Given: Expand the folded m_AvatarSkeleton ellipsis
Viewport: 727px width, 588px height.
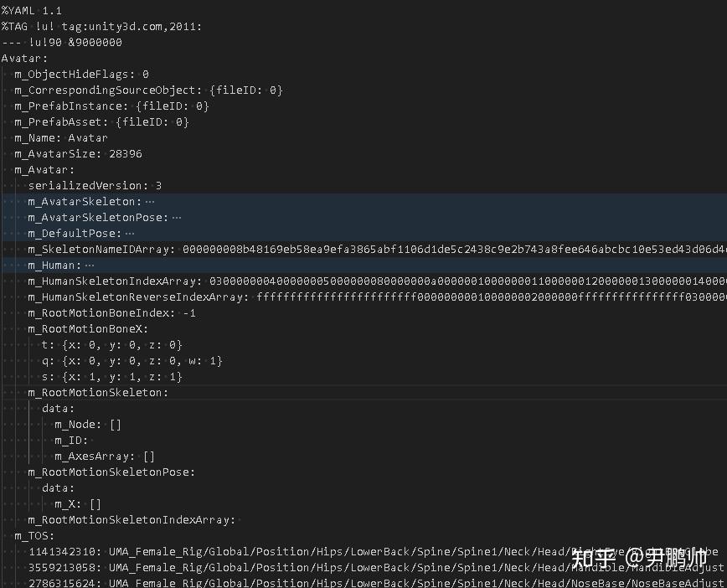Looking at the screenshot, I should pyautogui.click(x=150, y=202).
